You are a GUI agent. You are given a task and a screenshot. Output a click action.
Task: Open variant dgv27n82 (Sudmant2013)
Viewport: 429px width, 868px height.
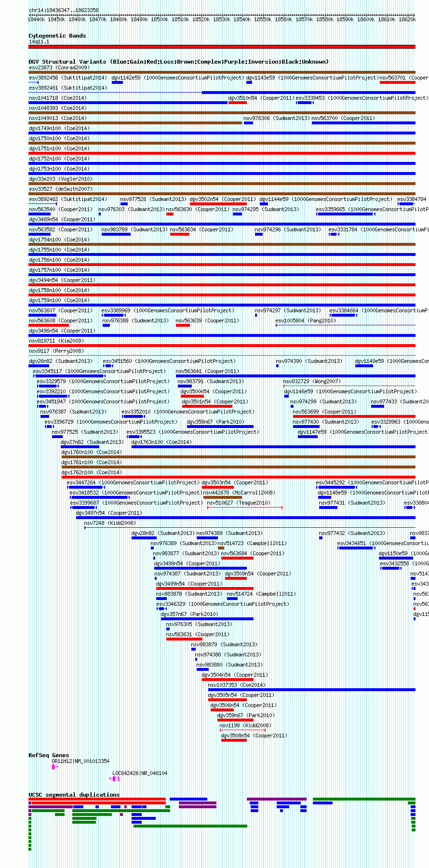[92, 442]
